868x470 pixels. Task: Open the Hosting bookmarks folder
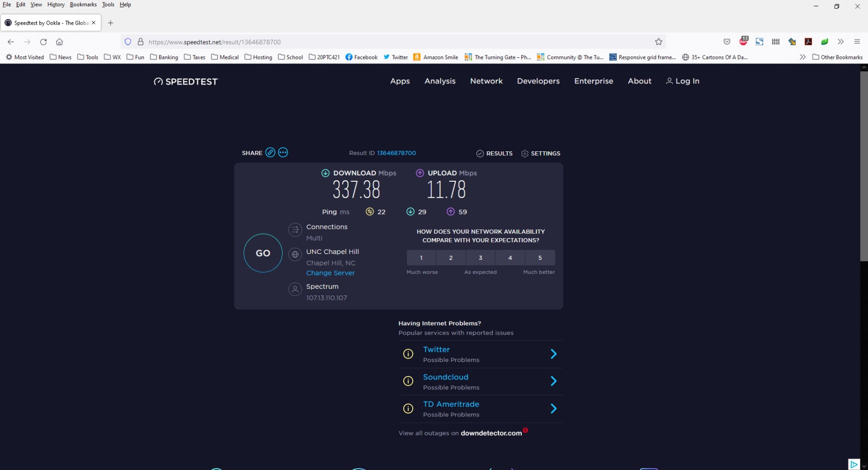(258, 57)
